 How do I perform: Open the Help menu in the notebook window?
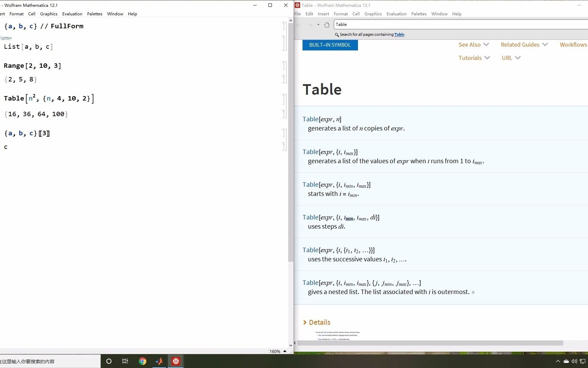click(132, 14)
